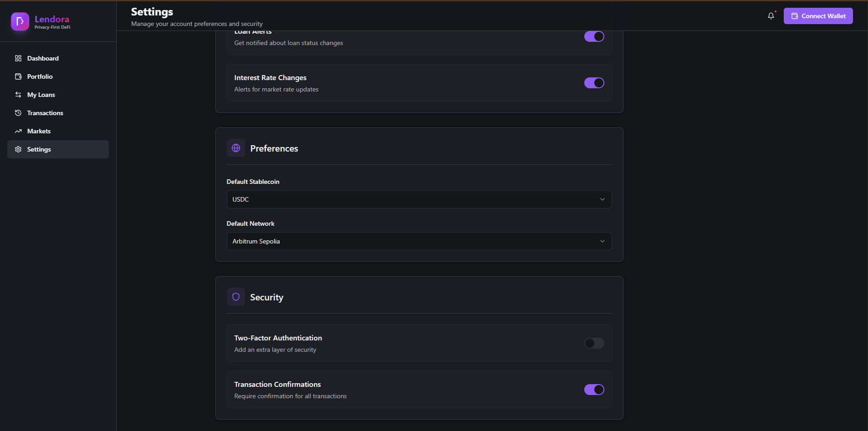
Task: Click the Lendora logo icon
Action: 20,21
